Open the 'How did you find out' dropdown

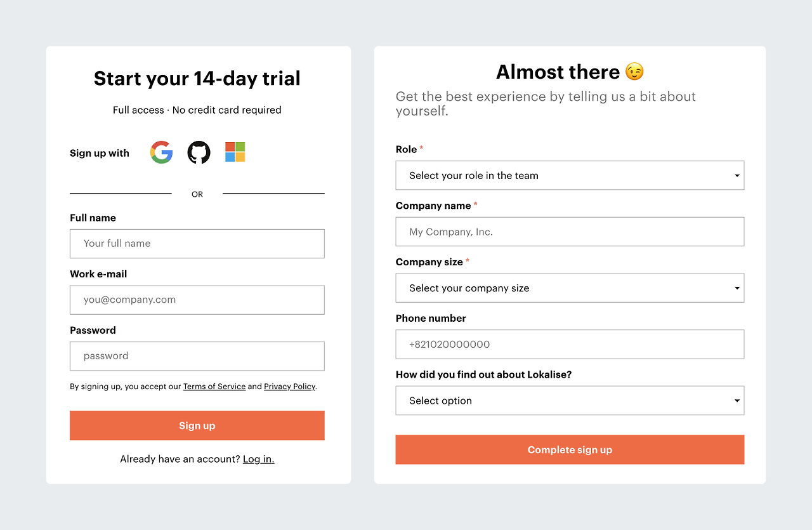[x=569, y=401]
